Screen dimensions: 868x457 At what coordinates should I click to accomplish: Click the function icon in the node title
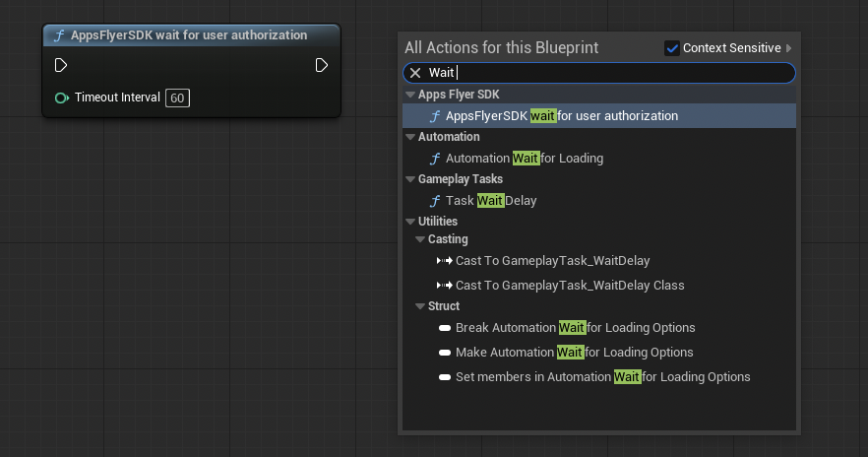coord(59,35)
